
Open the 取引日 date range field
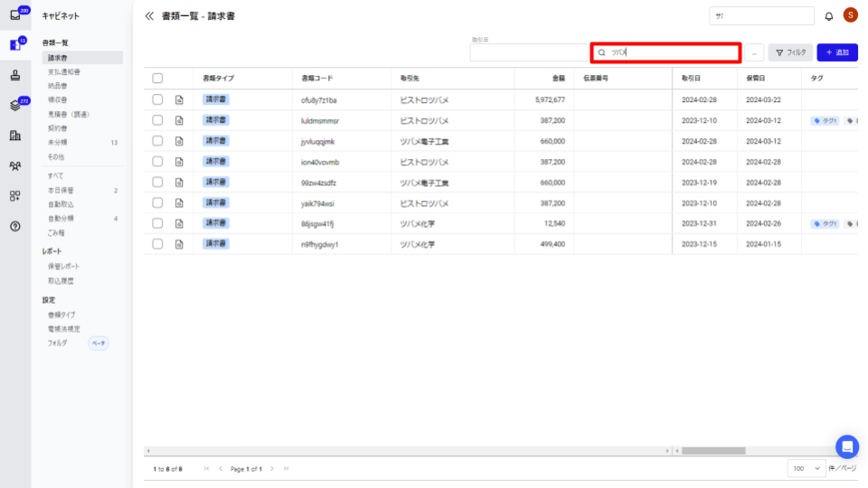click(x=529, y=52)
